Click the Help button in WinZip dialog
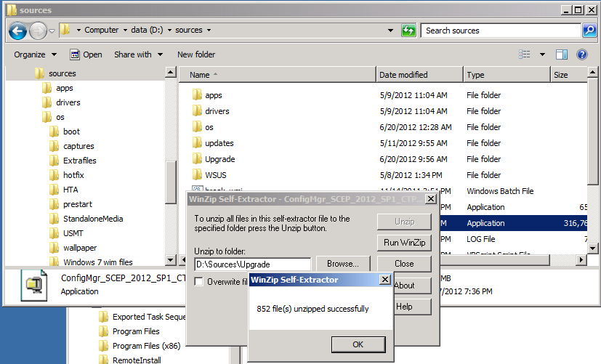Viewport: 601px width, 364px height. (x=413, y=307)
